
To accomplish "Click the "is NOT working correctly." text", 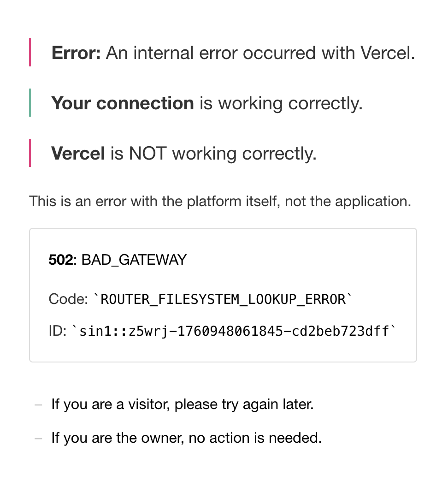I will pos(213,154).
